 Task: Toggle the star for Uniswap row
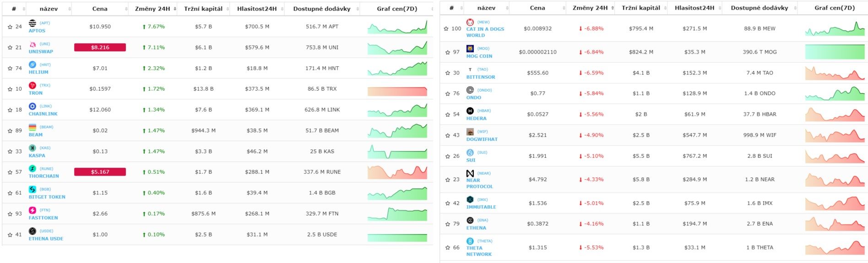10,48
